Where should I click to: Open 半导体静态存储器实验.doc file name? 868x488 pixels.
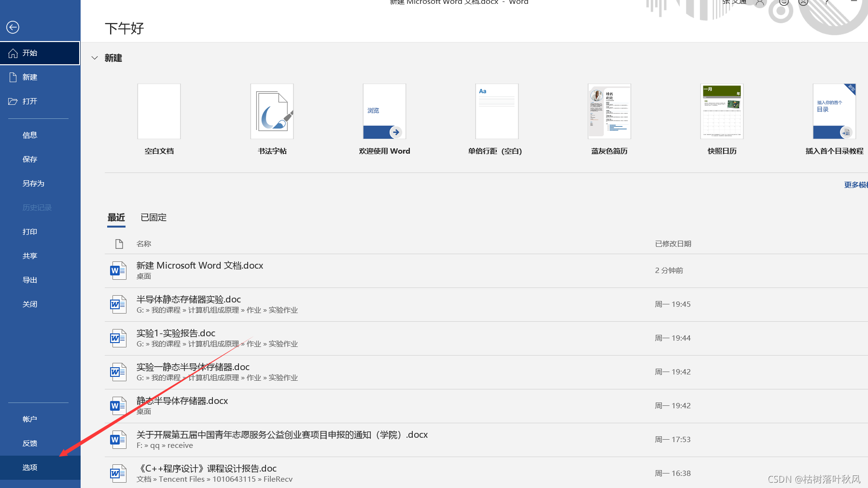pos(189,300)
